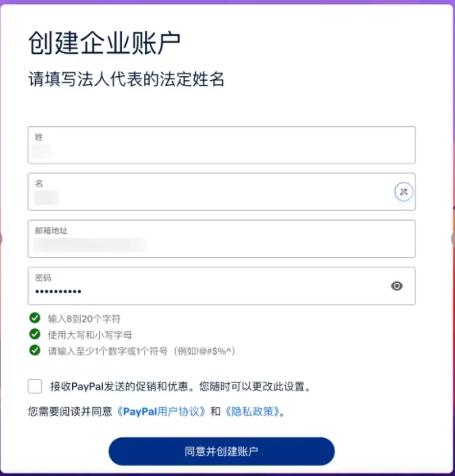This screenshot has width=455, height=476.
Task: Focus the 名 first name field
Action: click(x=222, y=192)
